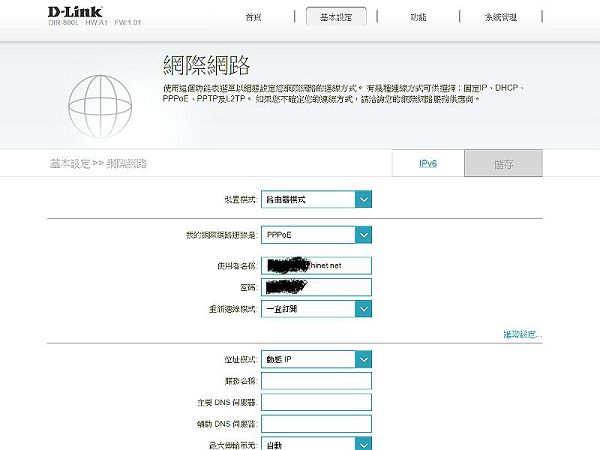
Task: Open the 動態 IP address mode dropdown
Action: click(316, 359)
